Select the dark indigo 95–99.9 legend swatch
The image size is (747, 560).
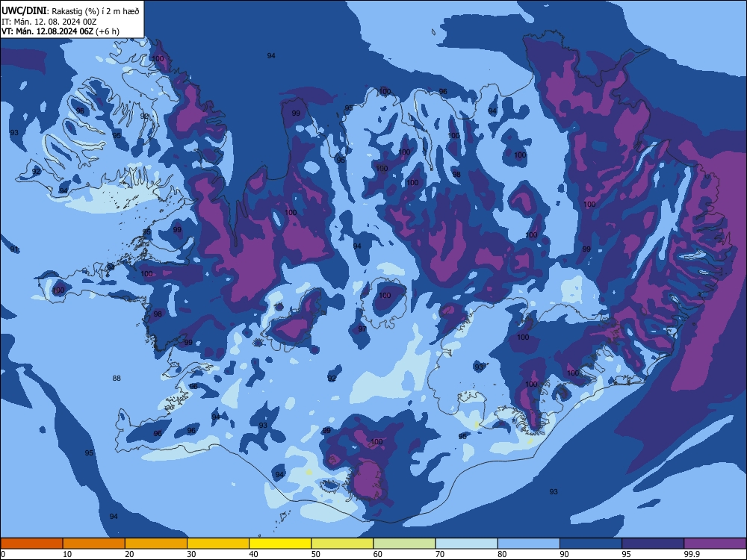(653, 544)
